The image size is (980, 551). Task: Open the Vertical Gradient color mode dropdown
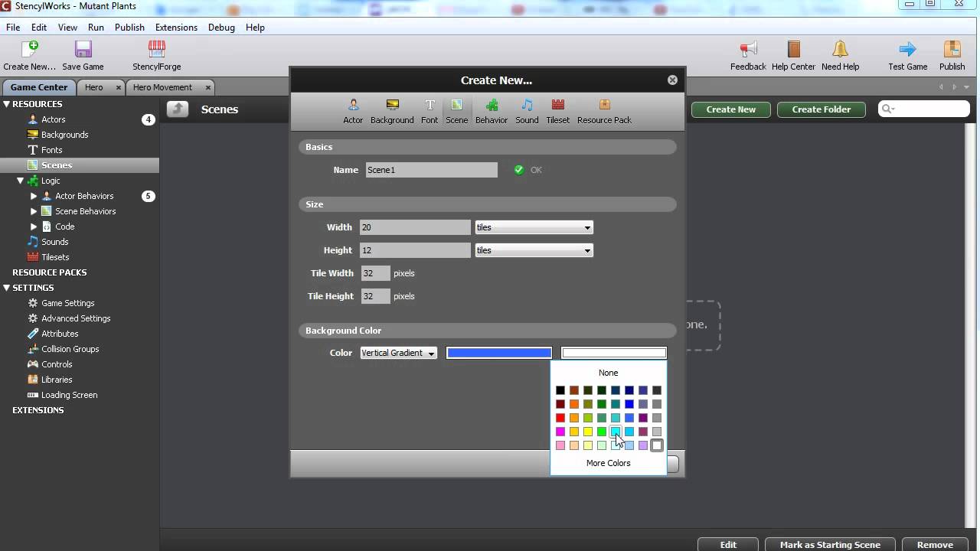coord(398,353)
